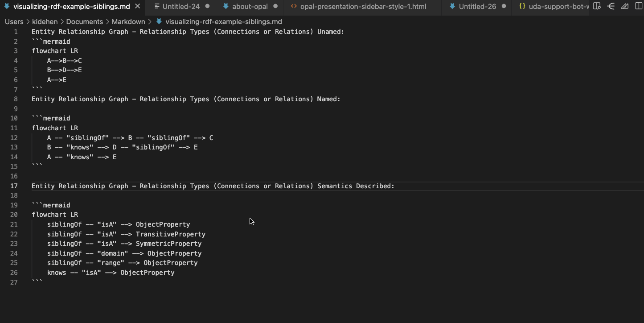Click 'flowchart LR' on line 3

55,51
